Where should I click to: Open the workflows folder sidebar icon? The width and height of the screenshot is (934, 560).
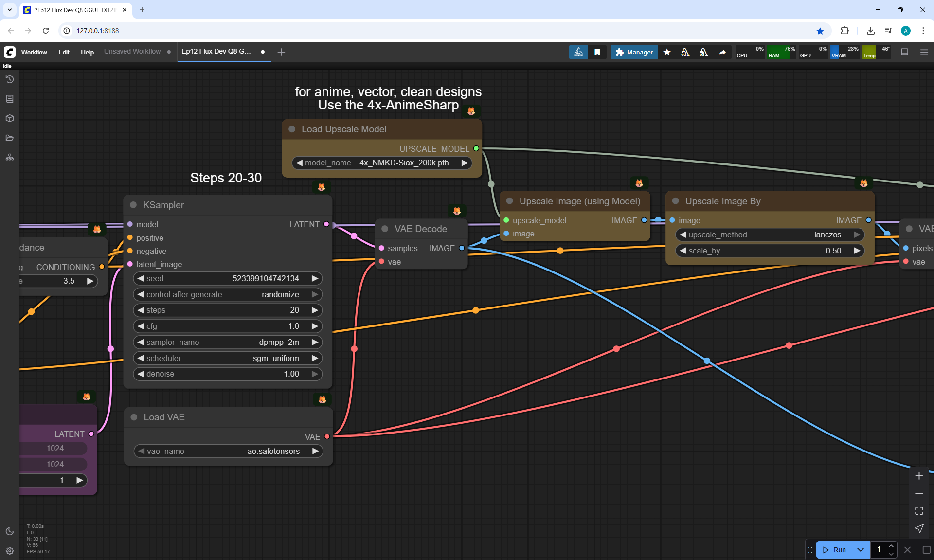(x=10, y=138)
